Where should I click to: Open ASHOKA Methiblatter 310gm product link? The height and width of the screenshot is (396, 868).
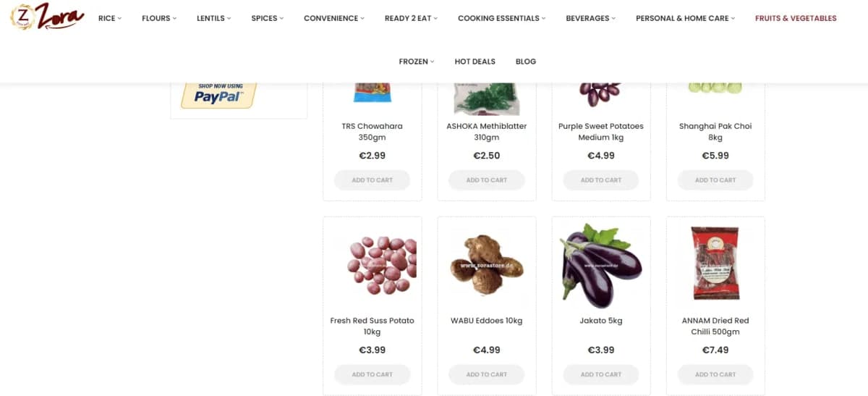pyautogui.click(x=487, y=132)
